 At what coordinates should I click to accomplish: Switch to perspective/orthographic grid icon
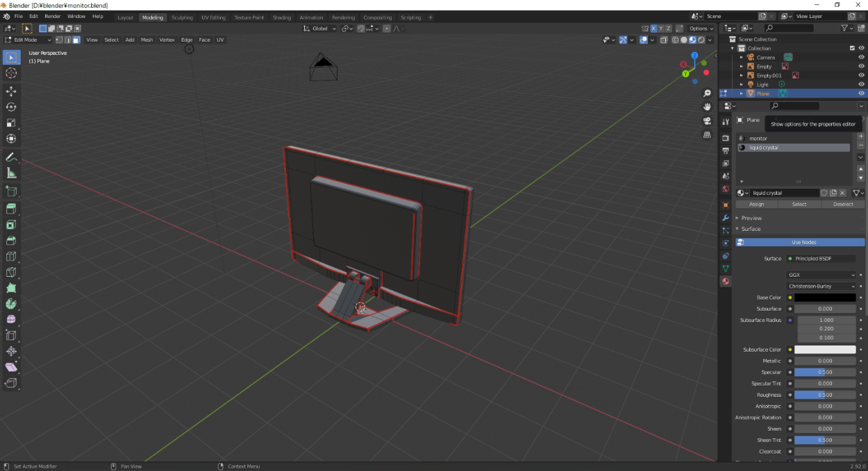[707, 135]
